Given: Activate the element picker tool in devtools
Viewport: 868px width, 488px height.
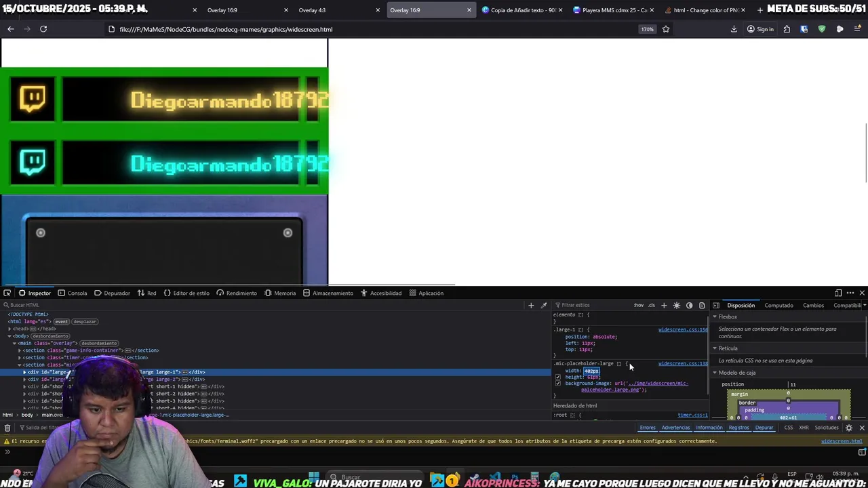Looking at the screenshot, I should pos(7,293).
